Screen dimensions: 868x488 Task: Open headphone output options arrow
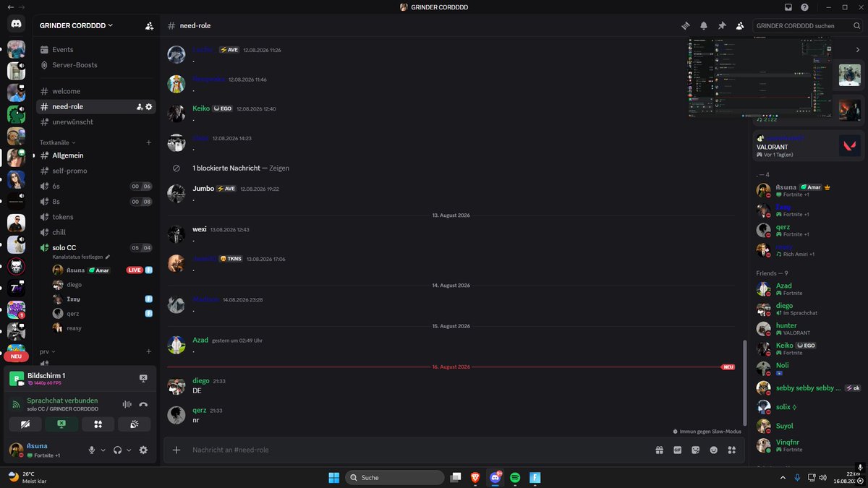[129, 450]
